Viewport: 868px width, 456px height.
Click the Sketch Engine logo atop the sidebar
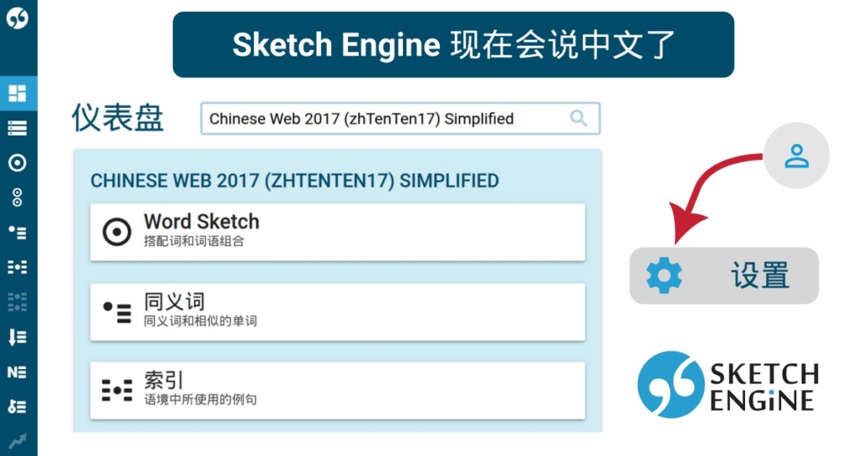17,18
